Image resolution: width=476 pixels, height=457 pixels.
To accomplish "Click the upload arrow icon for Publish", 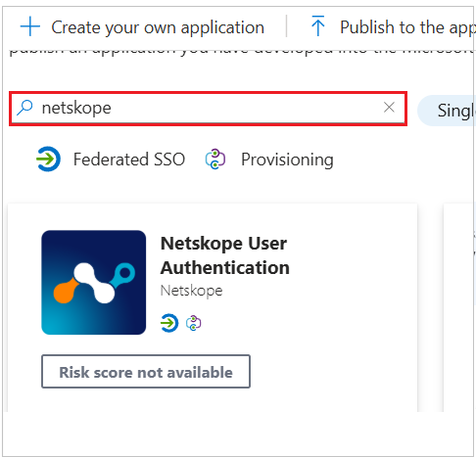I will pos(318,25).
